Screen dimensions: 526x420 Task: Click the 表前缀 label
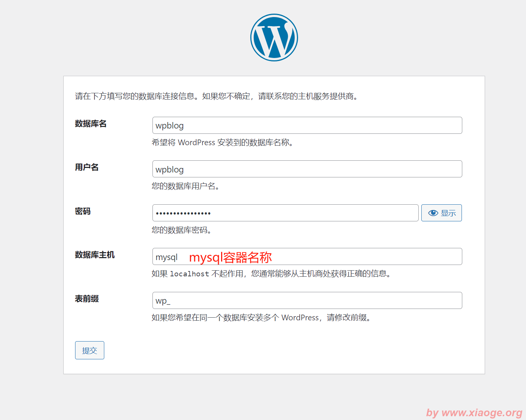click(87, 299)
